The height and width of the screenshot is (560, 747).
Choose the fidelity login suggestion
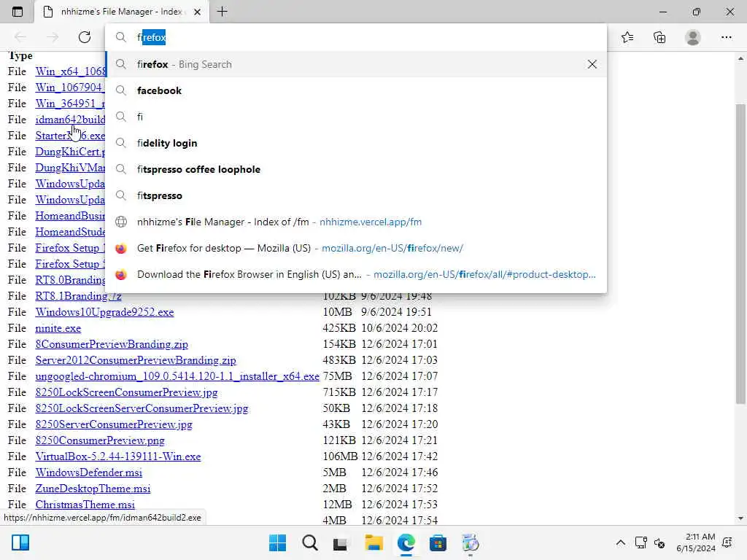[356, 143]
